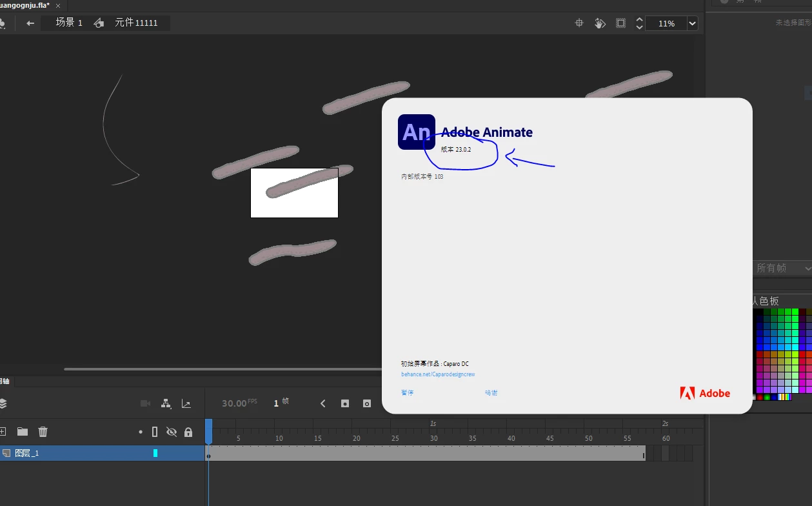Click the 11% zoom input field

tap(667, 23)
